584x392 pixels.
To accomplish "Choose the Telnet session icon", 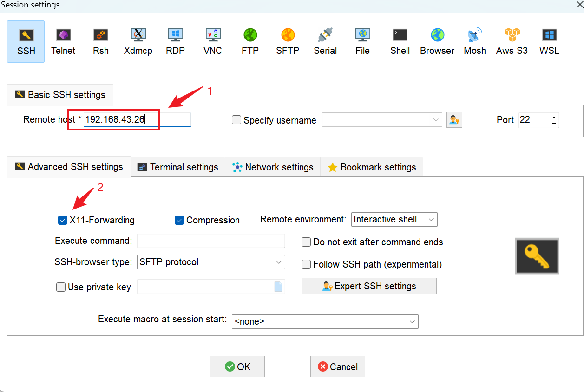I will 63,41.
